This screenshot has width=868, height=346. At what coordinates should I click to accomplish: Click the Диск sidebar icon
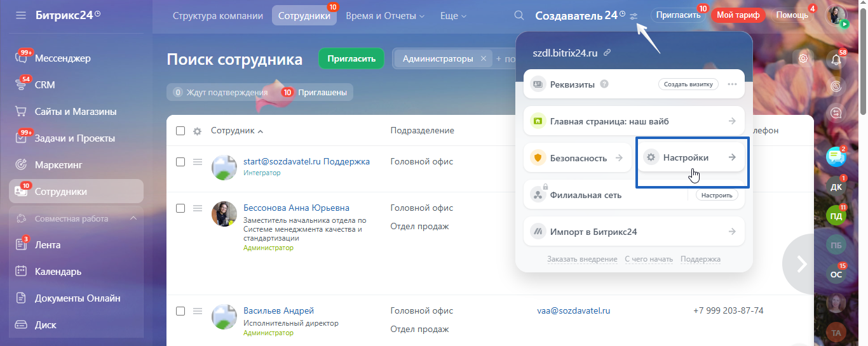(21, 325)
